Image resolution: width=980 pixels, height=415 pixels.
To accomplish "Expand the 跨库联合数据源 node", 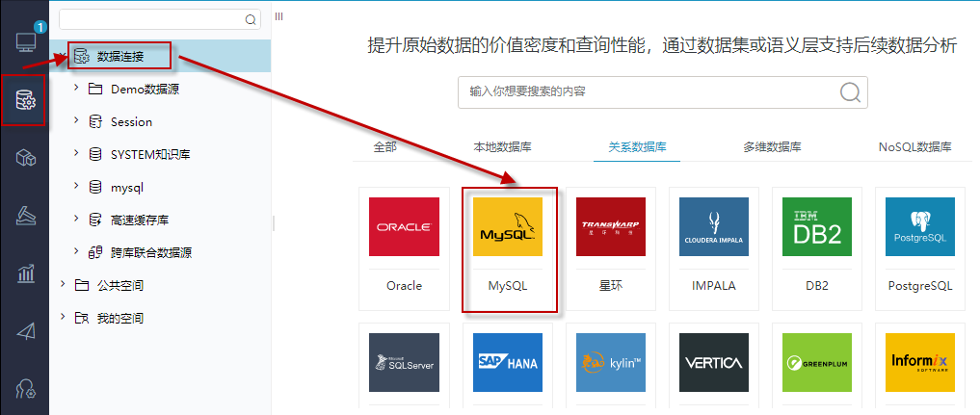I will point(75,251).
